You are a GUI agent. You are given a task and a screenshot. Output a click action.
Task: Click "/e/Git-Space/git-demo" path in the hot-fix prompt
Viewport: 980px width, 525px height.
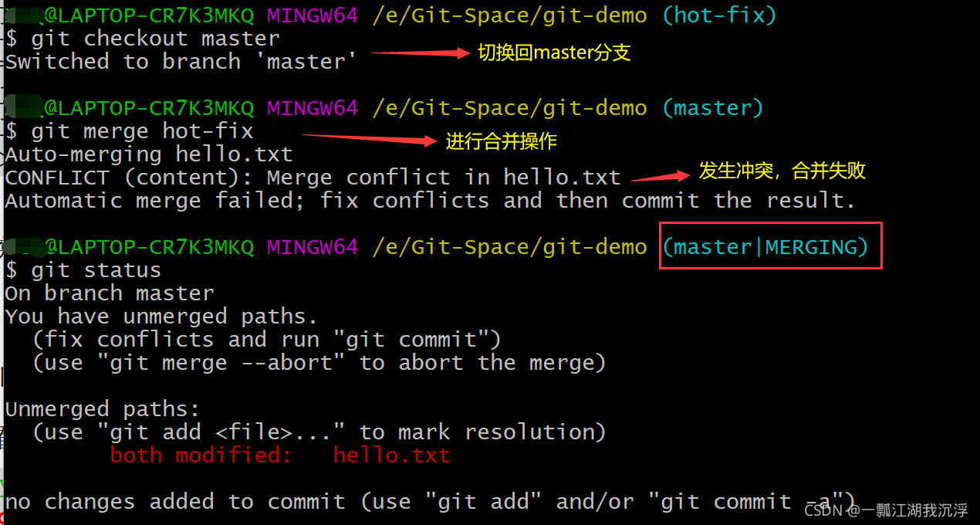509,15
